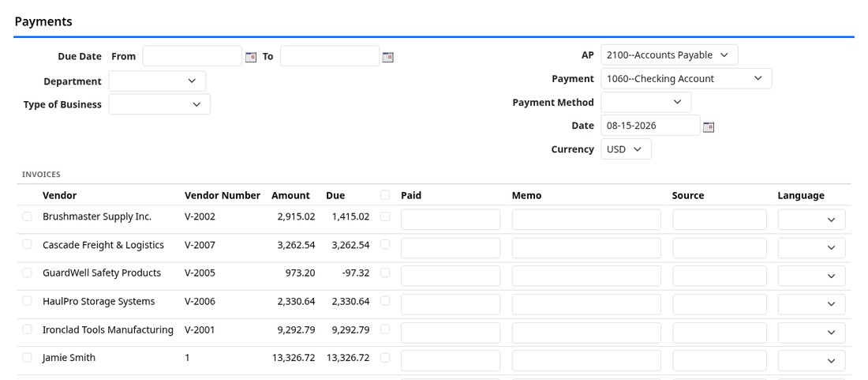Click vendor number V-2002

point(200,216)
